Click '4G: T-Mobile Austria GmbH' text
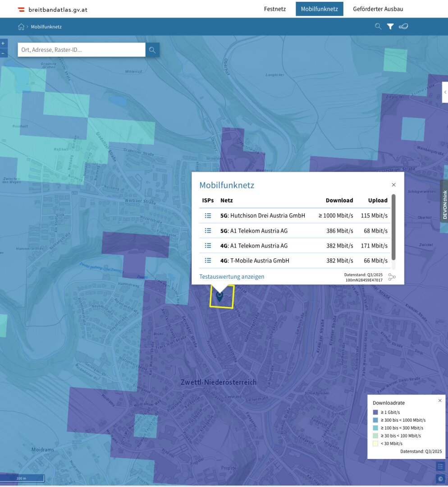Viewport: 448px width, 487px height. 255,261
